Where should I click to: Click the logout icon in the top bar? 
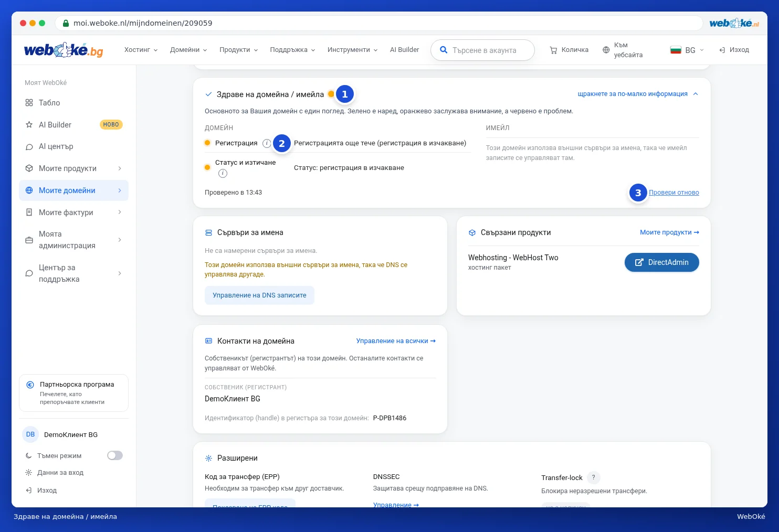coord(722,50)
